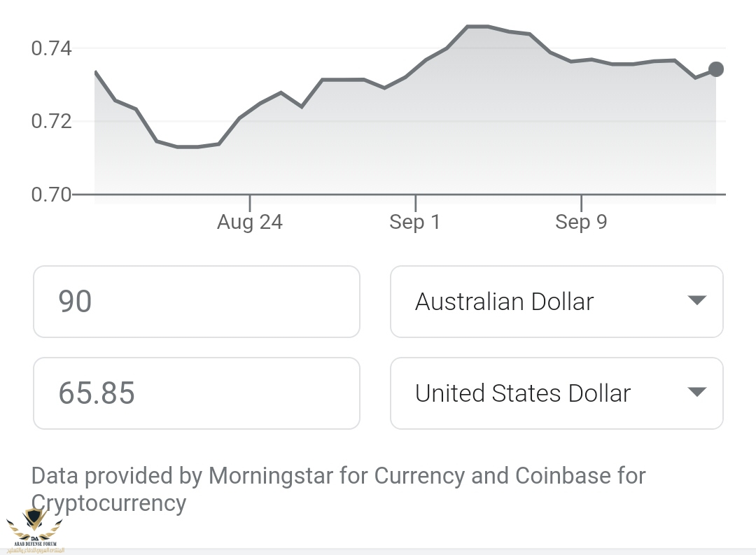The height and width of the screenshot is (555, 756).
Task: Click the chart low point before Aug 24
Action: pos(188,146)
